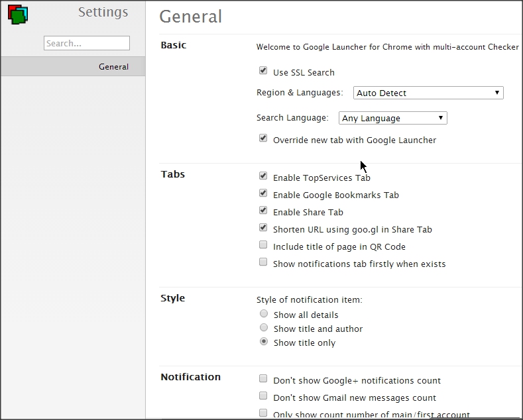Viewport: 523px width, 420px height.
Task: Select the Show all details radio button
Action: pos(264,314)
